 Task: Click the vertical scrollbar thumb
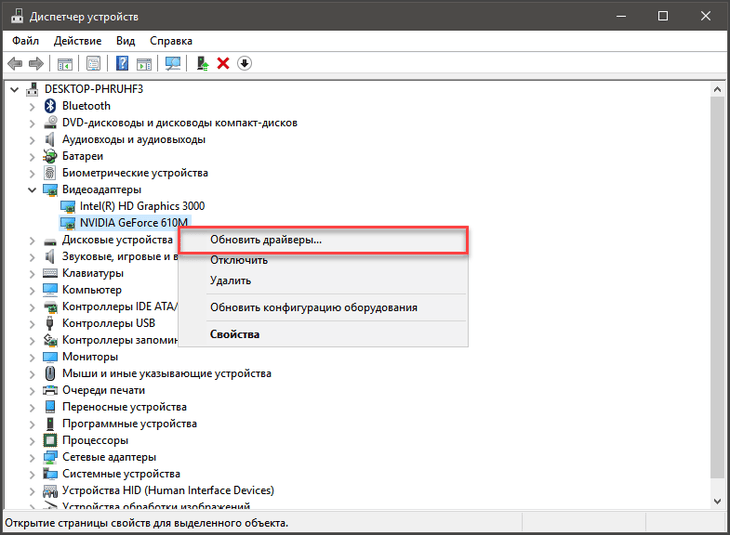tap(717, 287)
